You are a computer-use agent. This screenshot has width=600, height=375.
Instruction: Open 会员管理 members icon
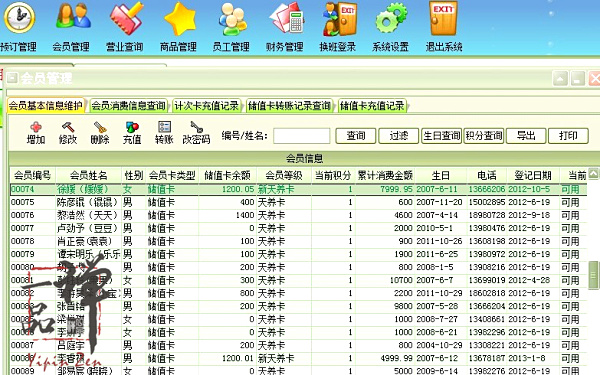73,17
